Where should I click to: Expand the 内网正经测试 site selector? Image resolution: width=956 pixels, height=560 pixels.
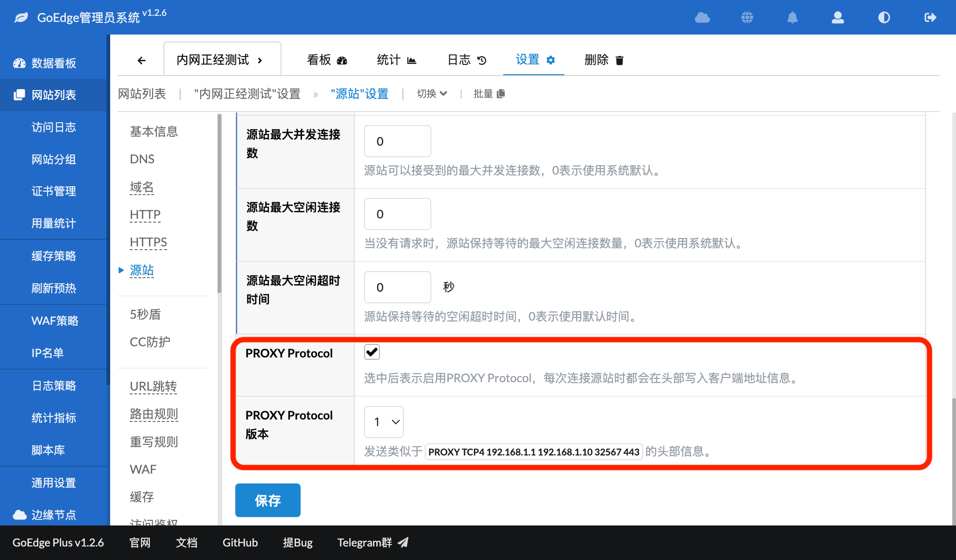click(222, 60)
